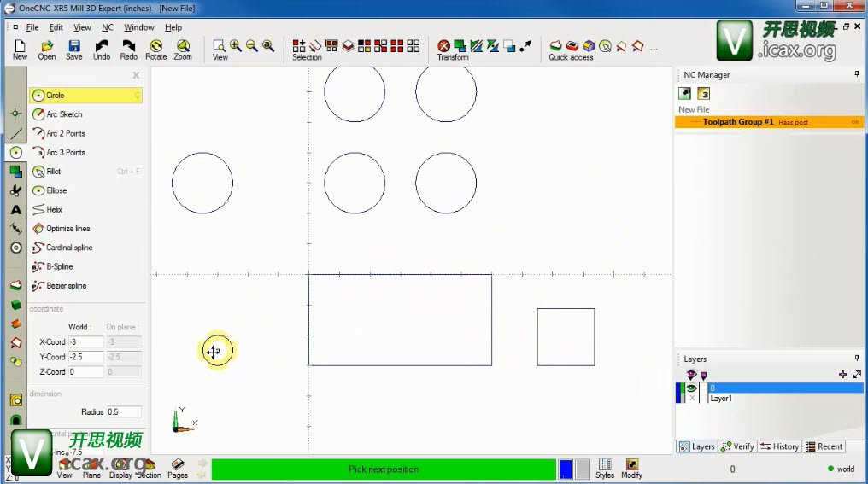This screenshot has width=868, height=484.
Task: Open the File menu
Action: point(32,27)
